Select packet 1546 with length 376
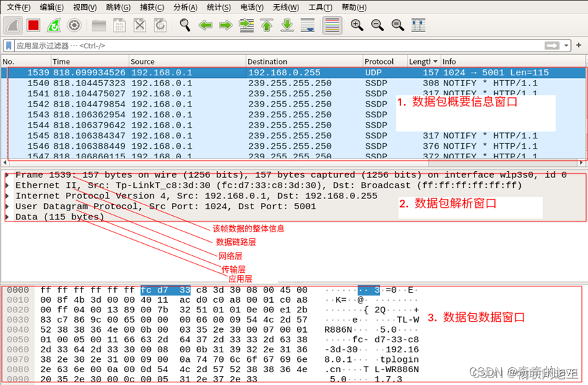The height and width of the screenshot is (385, 588). (293, 146)
